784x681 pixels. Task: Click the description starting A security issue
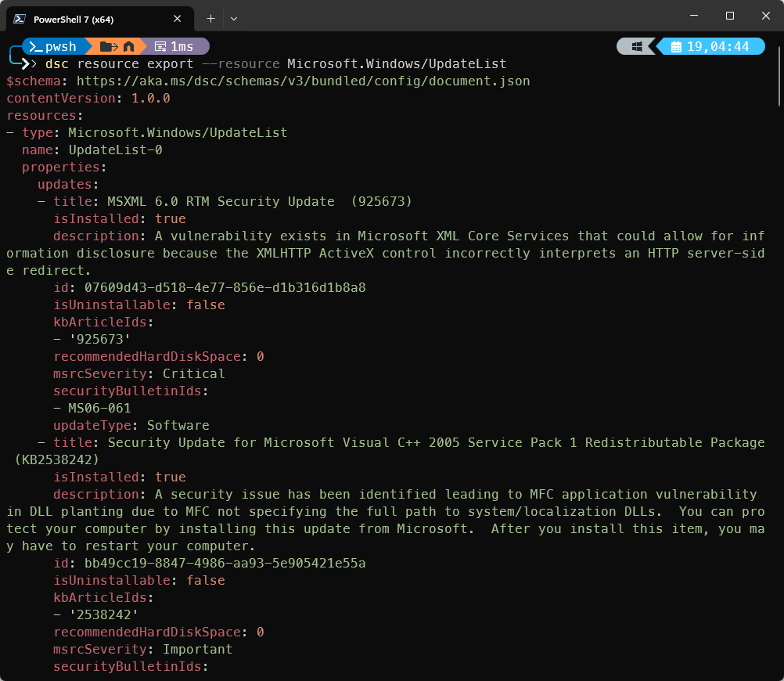[x=386, y=521]
